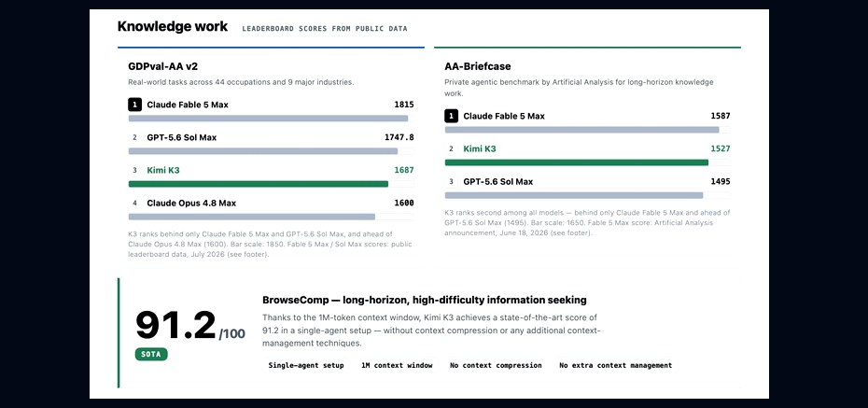The width and height of the screenshot is (868, 408).
Task: Click the Claude Fable 5 Max bar in GDPval-AA
Action: click(269, 118)
